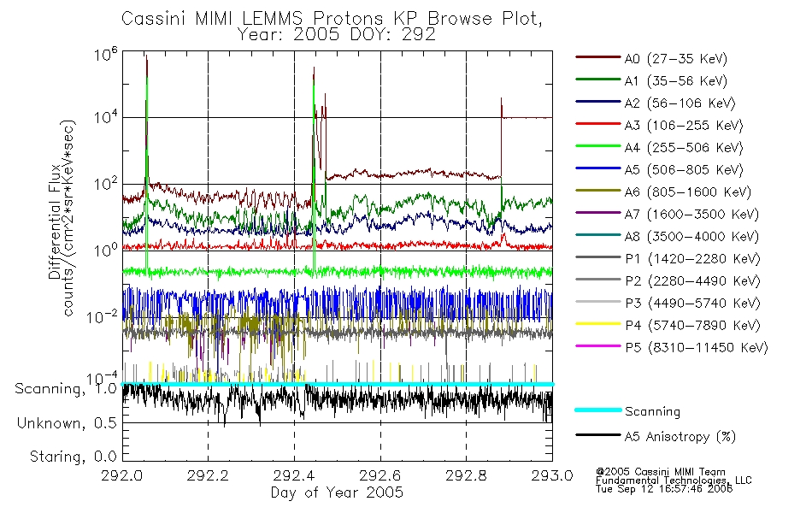The height and width of the screenshot is (513, 812).
Task: Click the Day of Year 2005 axis label
Action: coord(337,492)
